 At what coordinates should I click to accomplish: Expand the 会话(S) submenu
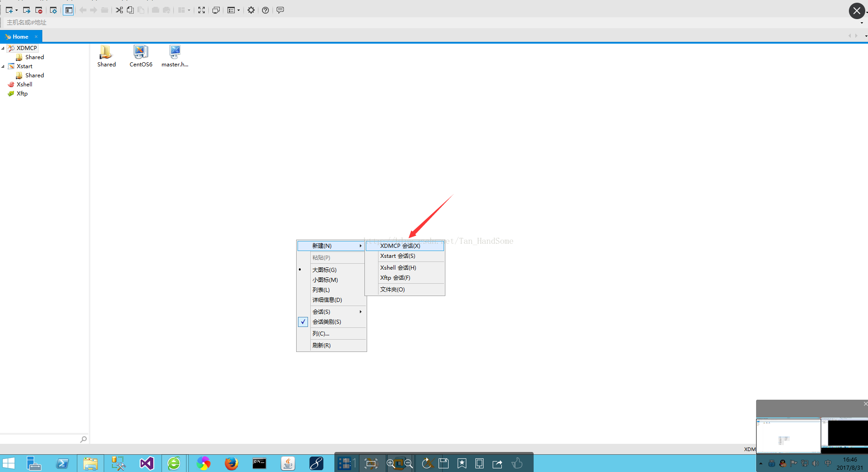(x=331, y=311)
